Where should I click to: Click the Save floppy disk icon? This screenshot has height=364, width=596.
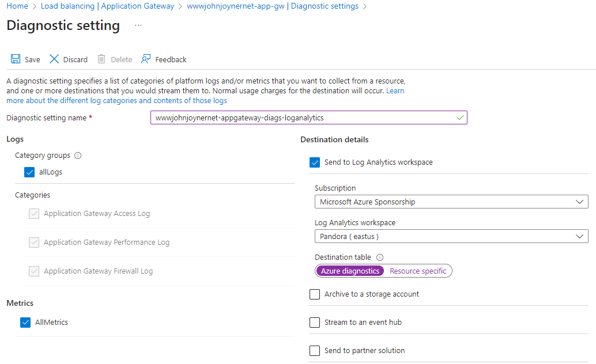pos(16,59)
